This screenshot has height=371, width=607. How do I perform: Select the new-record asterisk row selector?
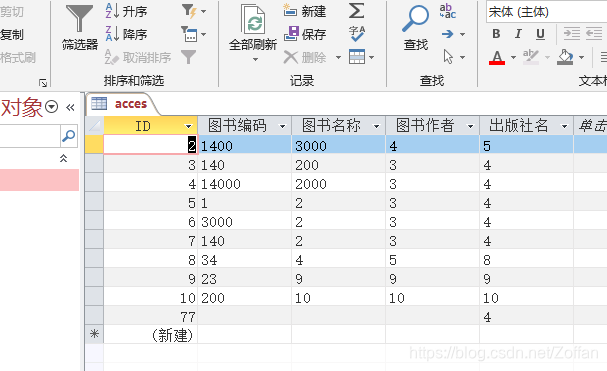tap(94, 334)
